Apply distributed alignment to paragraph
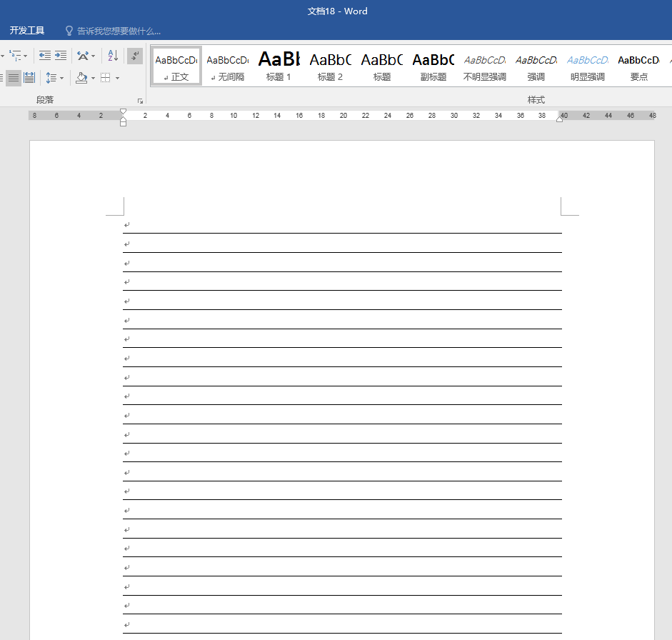 coord(29,77)
